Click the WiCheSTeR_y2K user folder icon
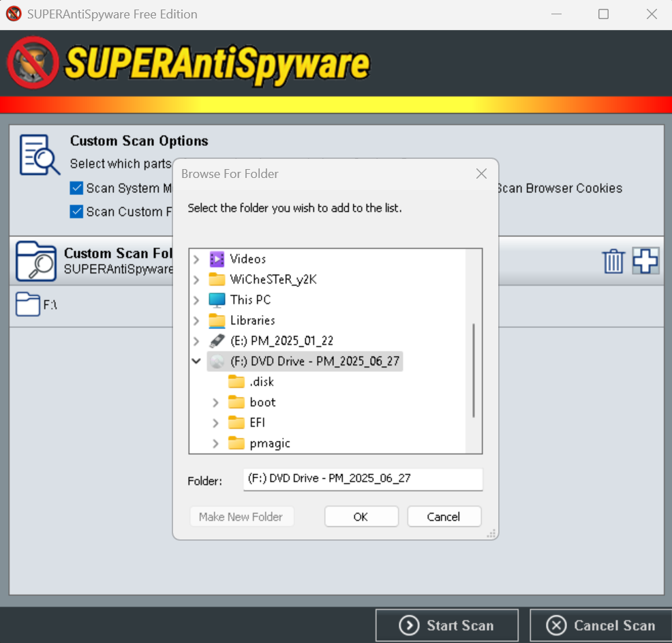Viewport: 672px width, 643px height. click(x=217, y=280)
